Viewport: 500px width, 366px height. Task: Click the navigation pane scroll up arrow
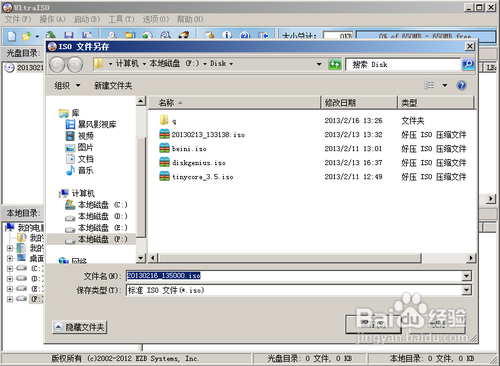point(141,101)
